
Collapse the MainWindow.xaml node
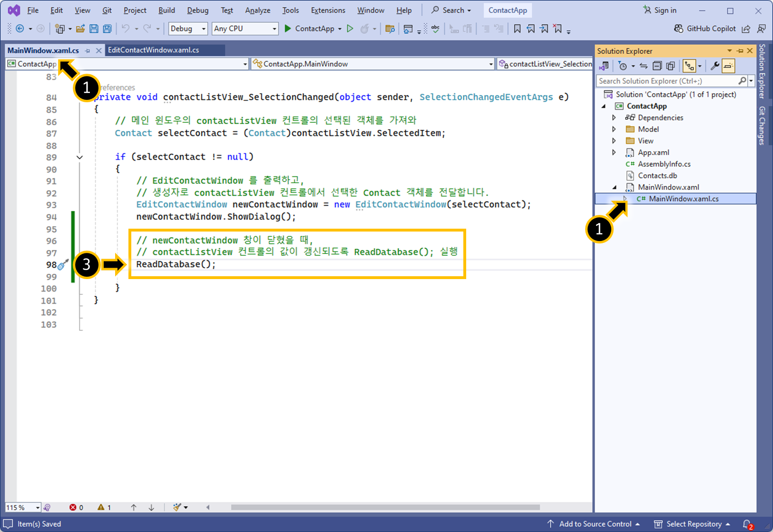[614, 187]
